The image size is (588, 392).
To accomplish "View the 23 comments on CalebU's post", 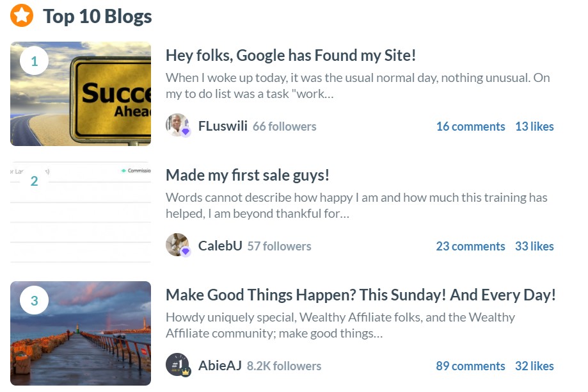I will tap(470, 246).
